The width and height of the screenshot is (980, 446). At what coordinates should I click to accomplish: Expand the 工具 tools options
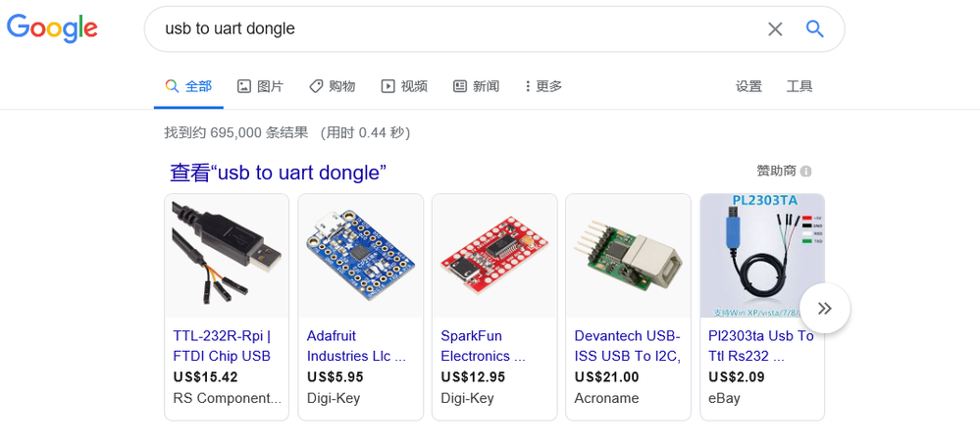click(799, 86)
